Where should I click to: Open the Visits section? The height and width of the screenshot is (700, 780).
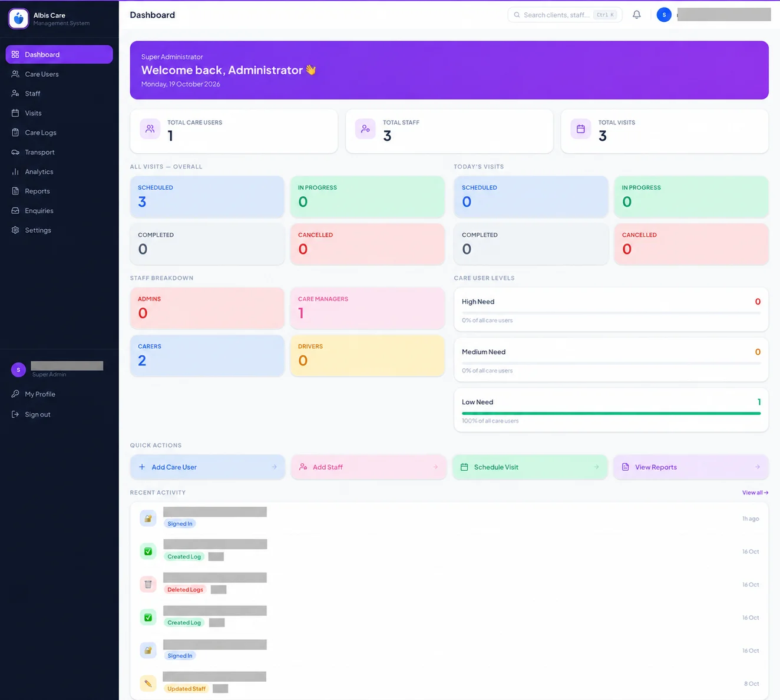(59, 113)
